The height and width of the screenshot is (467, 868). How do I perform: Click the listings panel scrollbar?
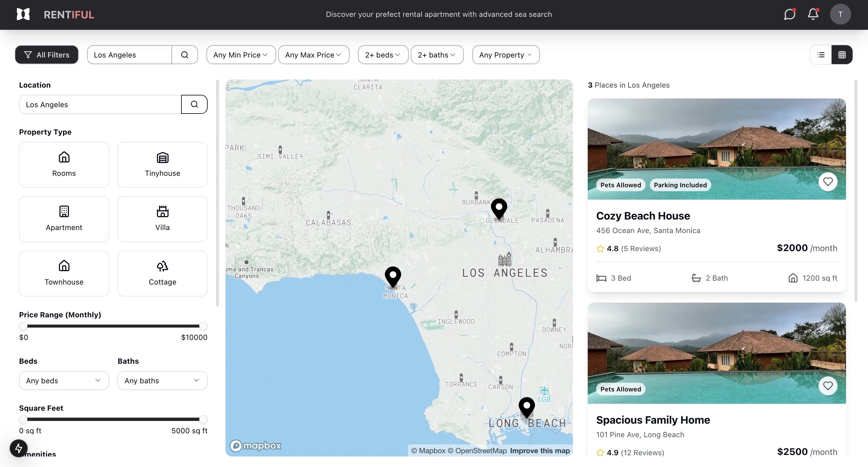coord(856,190)
